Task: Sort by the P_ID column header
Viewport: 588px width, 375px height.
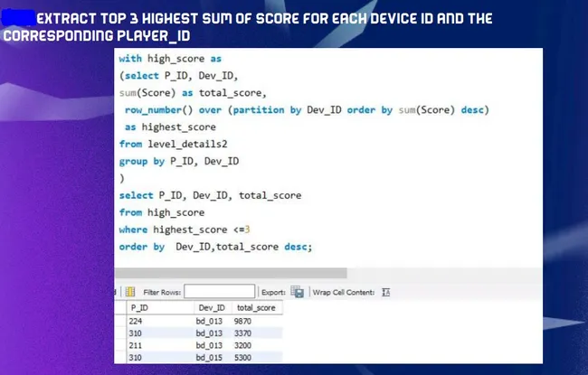Action: [160, 307]
